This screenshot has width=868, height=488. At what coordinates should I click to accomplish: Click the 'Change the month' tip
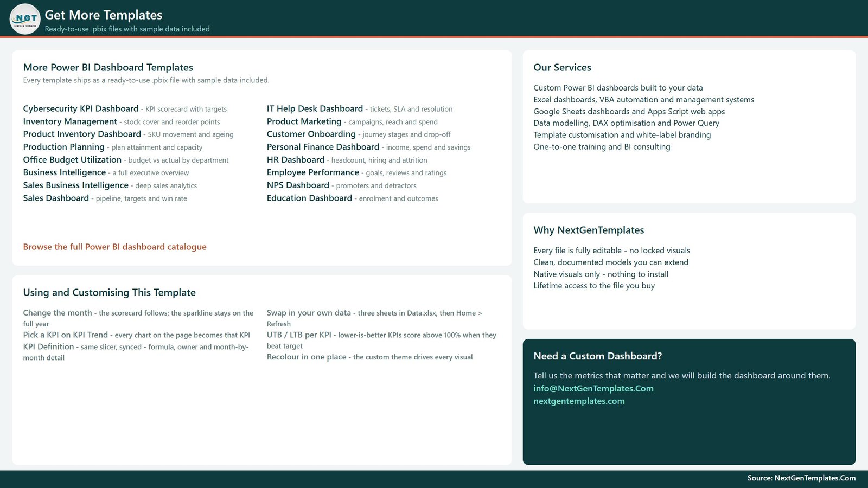(x=138, y=318)
